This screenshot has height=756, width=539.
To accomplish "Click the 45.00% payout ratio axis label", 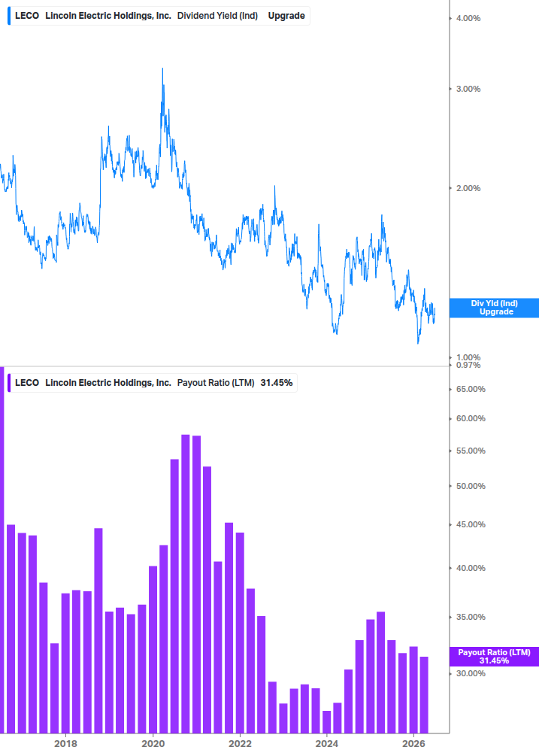I will (x=471, y=524).
